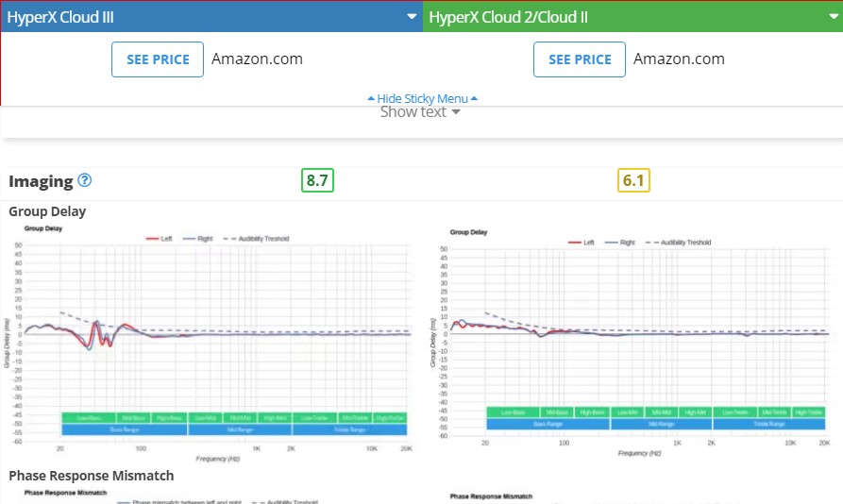
Task: Toggle Audibility Threshold in Cloud II legend
Action: (678, 243)
